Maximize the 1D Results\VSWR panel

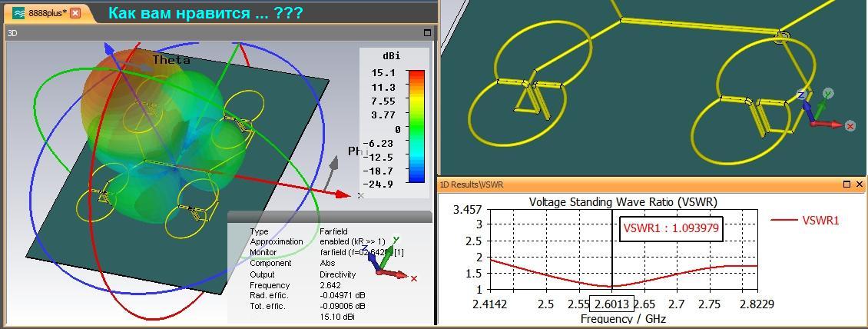click(x=846, y=184)
